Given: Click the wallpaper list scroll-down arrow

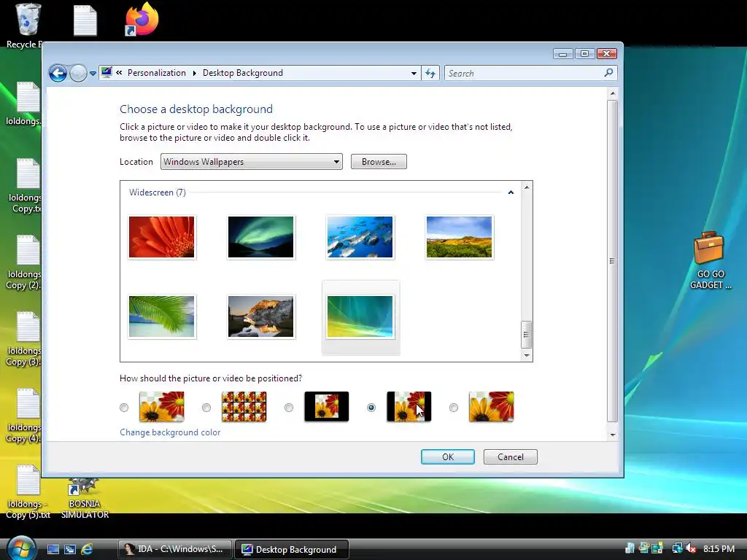Looking at the screenshot, I should pos(527,355).
